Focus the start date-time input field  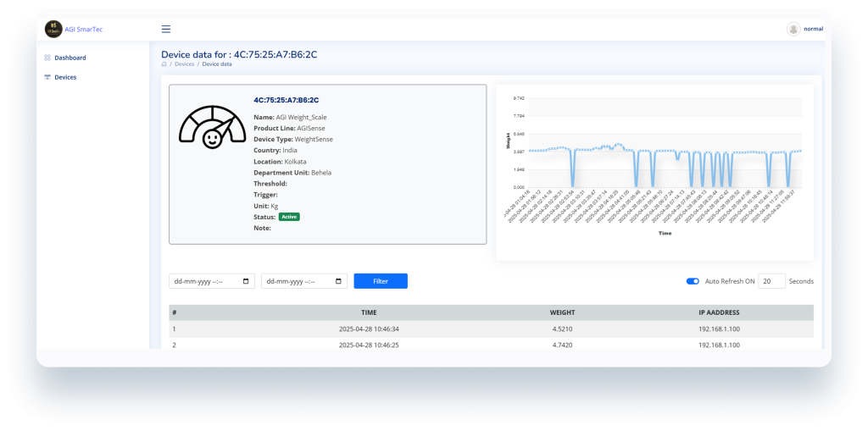pos(212,281)
